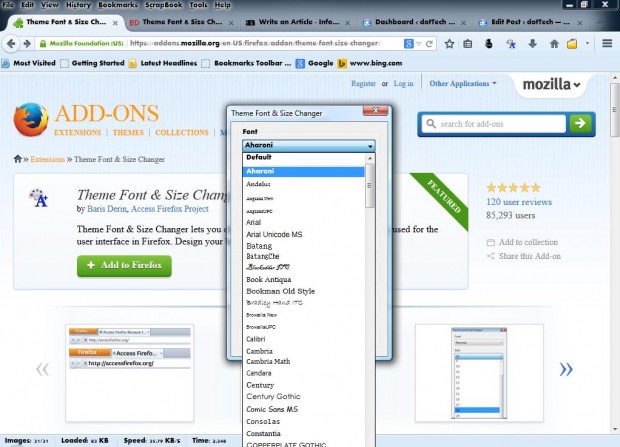
Task: Click the font list scrollbar thumb
Action: [370, 186]
